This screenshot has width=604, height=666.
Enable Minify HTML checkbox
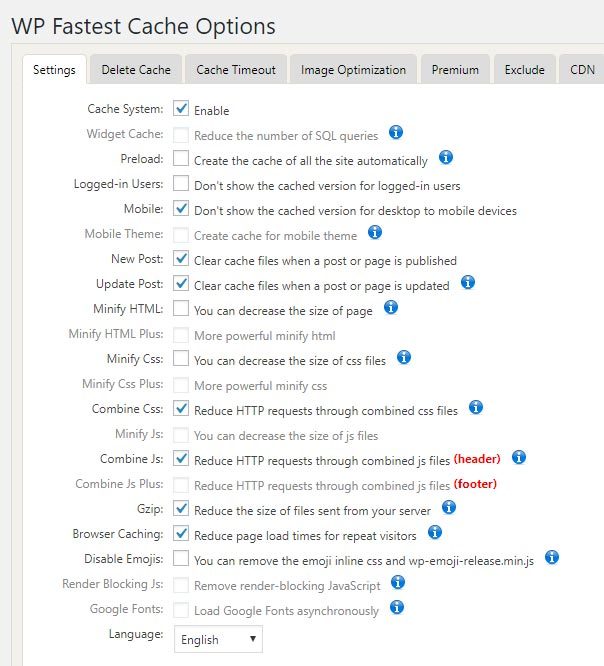pos(181,308)
